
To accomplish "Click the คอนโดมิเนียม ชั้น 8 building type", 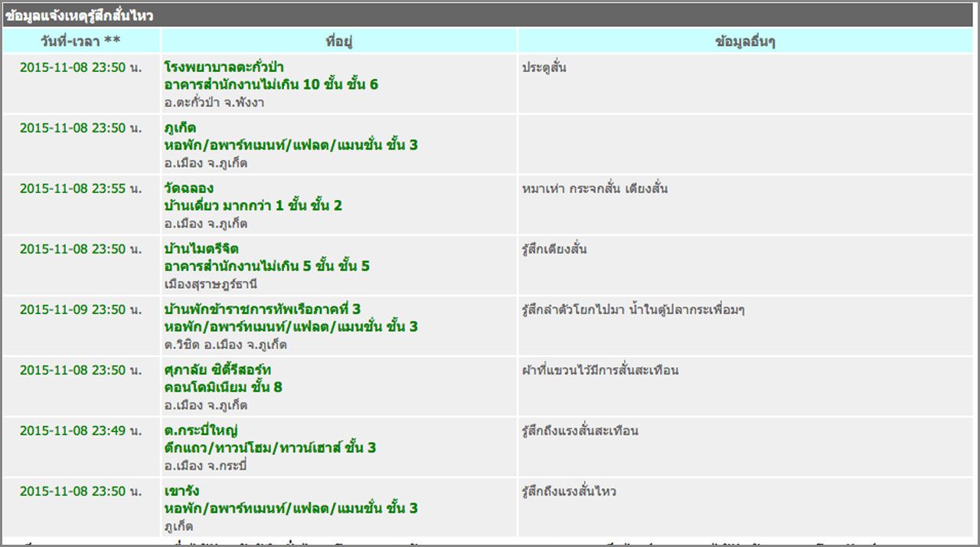I will coord(223,388).
